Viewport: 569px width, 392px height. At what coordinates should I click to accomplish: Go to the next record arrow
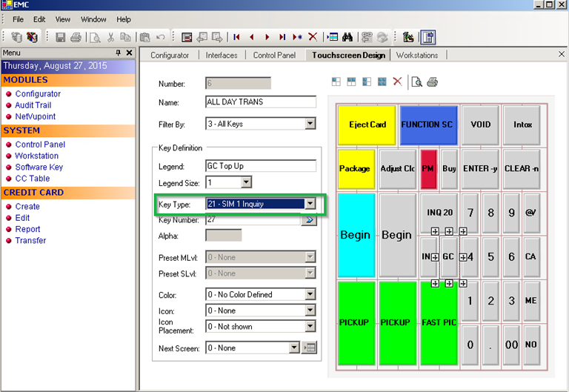[x=267, y=37]
